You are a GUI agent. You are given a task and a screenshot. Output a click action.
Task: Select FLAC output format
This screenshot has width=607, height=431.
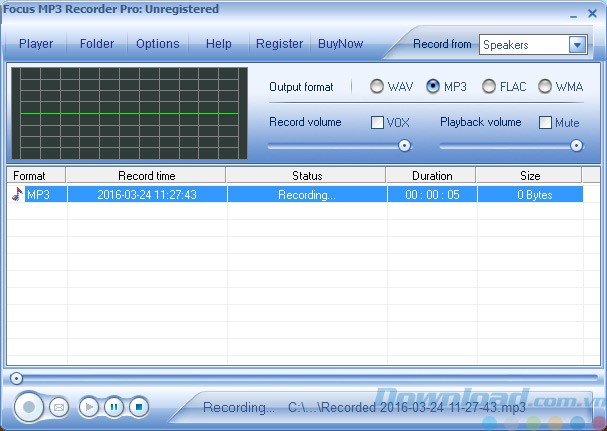tap(489, 86)
